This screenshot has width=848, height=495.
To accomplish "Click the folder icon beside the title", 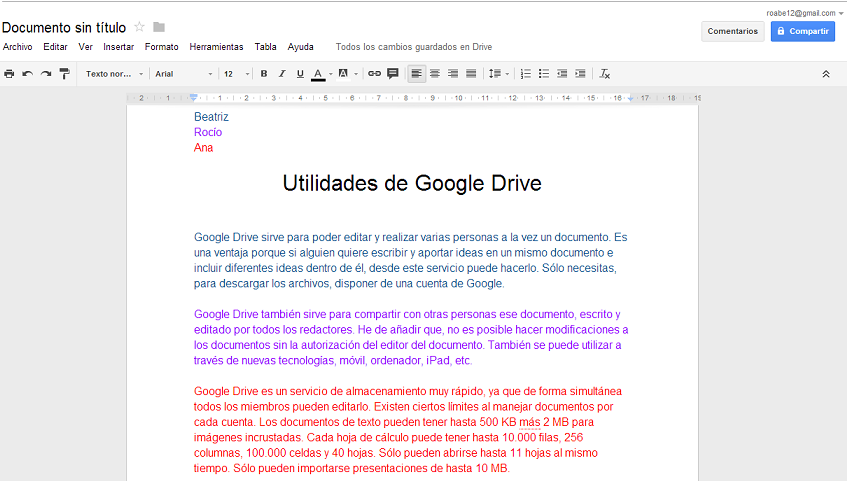I will click(159, 27).
